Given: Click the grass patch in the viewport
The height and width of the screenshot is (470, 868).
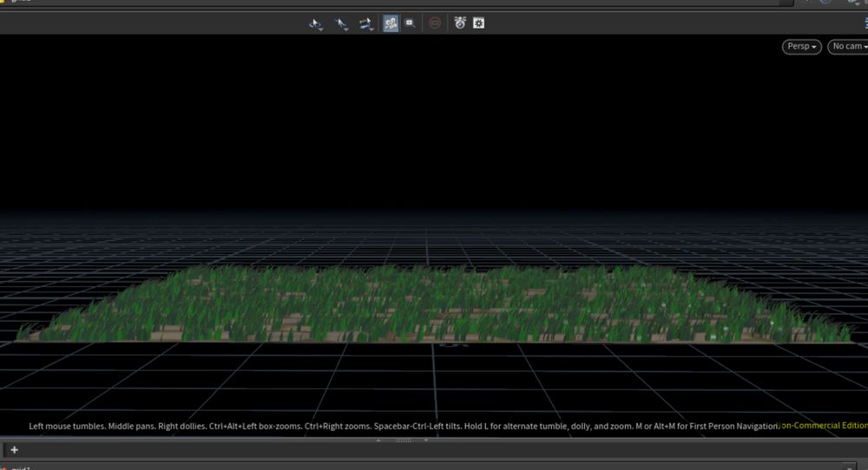Looking at the screenshot, I should click(434, 304).
